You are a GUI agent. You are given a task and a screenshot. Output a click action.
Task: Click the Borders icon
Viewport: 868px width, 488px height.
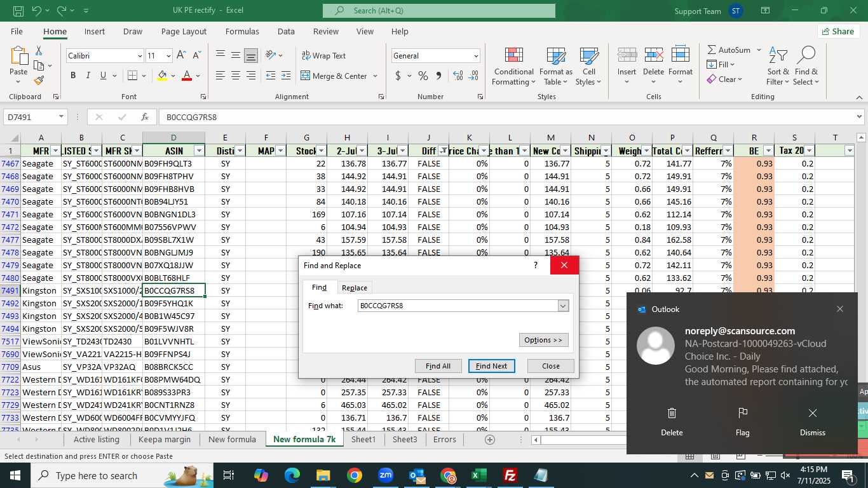(132, 76)
